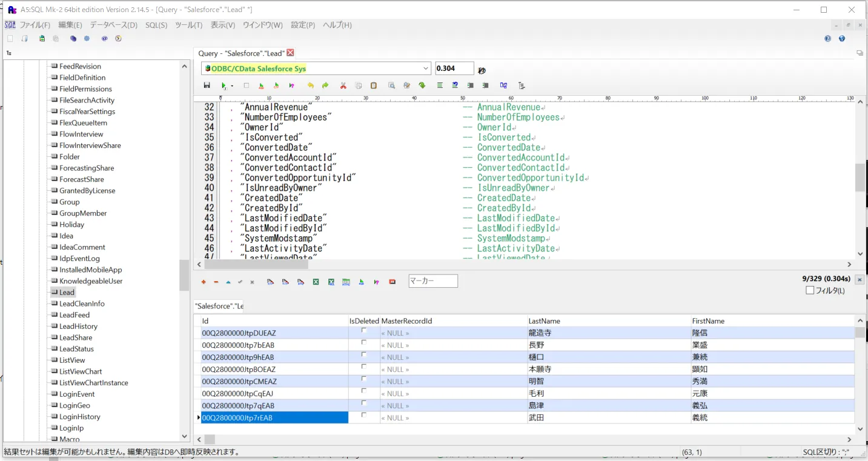Image resolution: width=868 pixels, height=461 pixels.
Task: Delete the selected row with the minus icon
Action: [216, 281]
